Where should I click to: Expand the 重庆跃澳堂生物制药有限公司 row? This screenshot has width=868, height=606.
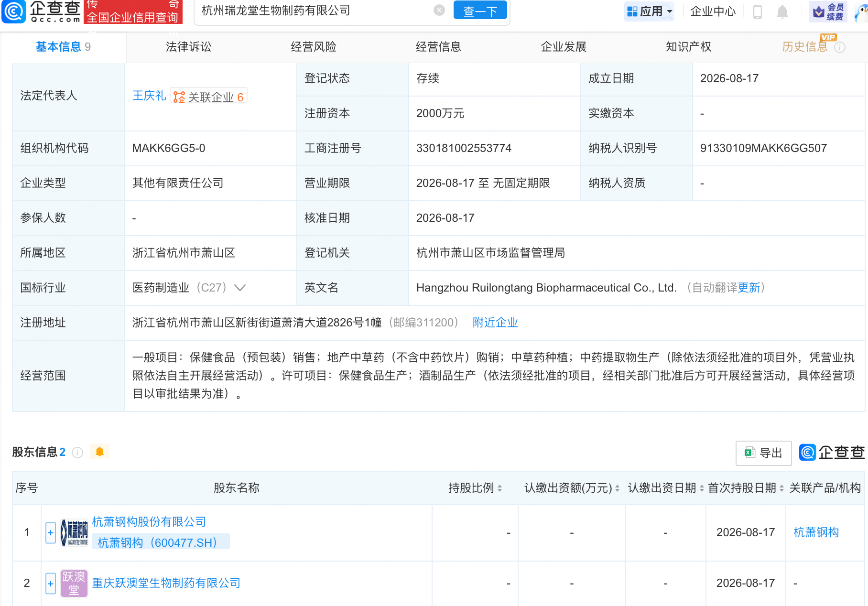coord(51,584)
